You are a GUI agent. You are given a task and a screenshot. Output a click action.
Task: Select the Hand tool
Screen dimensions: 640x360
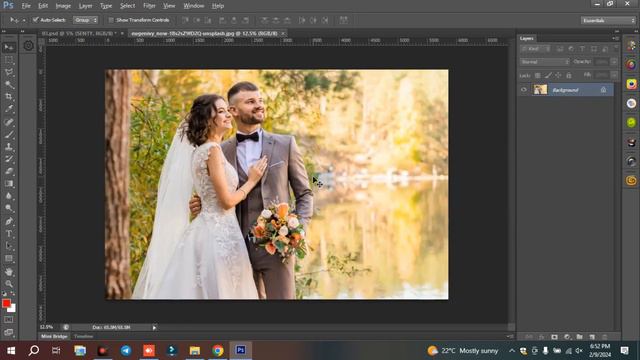9,271
